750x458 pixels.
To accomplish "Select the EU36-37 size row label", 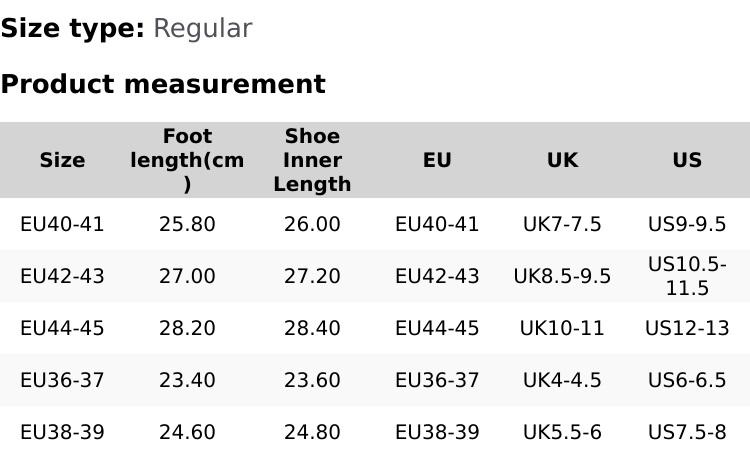I will click(x=62, y=380).
